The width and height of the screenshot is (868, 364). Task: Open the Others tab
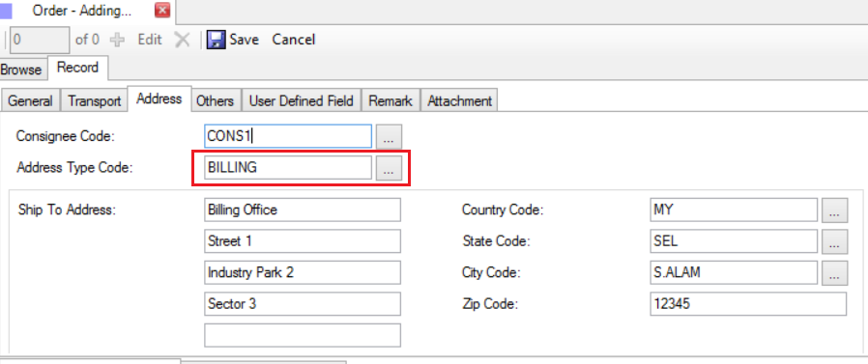(x=215, y=101)
